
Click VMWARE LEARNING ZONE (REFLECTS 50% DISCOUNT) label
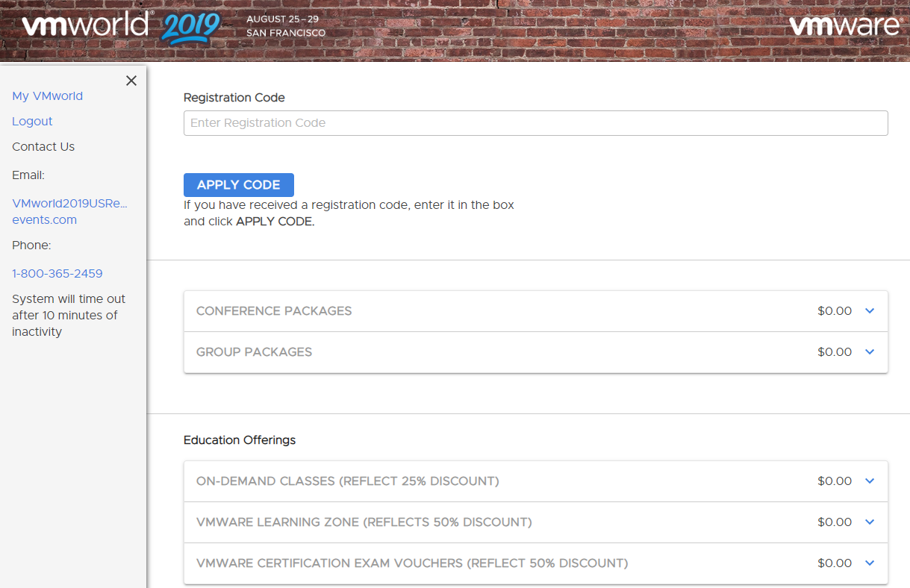pyautogui.click(x=364, y=522)
